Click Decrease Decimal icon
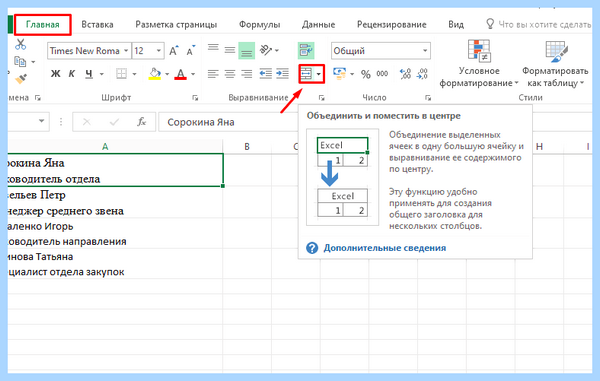 point(422,73)
